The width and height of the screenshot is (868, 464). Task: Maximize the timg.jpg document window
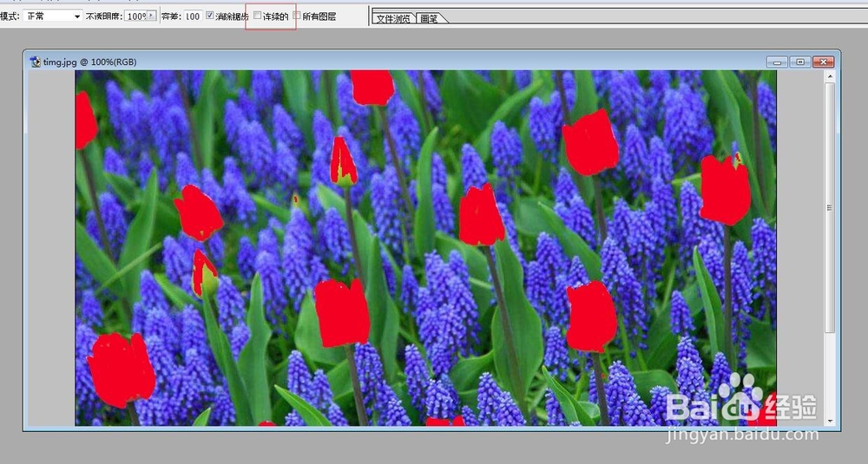click(800, 62)
